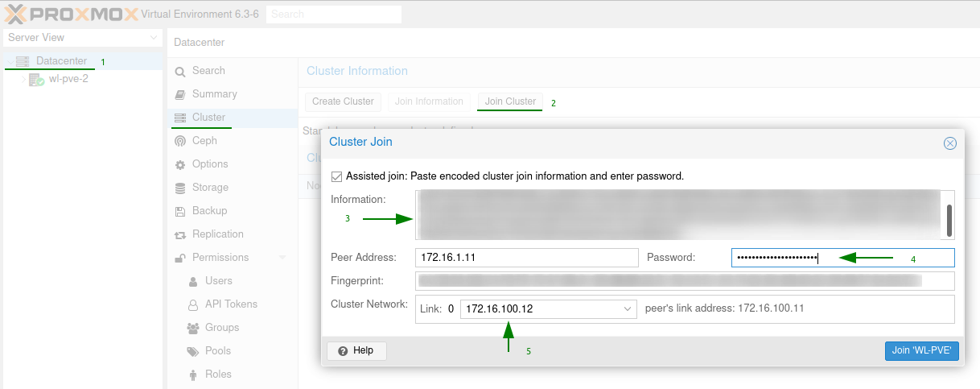Screen dimensions: 980x389
Task: Click the Join Information button
Action: tap(429, 101)
